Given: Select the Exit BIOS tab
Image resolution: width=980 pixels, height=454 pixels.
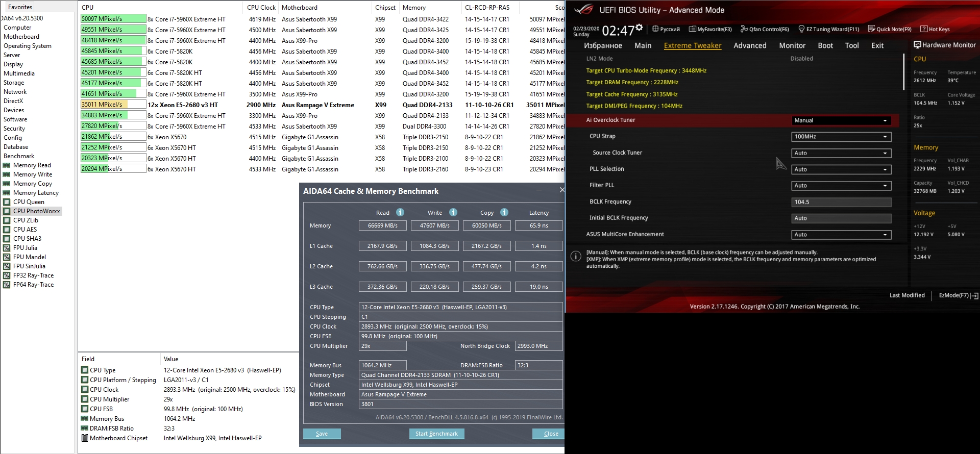Looking at the screenshot, I should pos(877,45).
